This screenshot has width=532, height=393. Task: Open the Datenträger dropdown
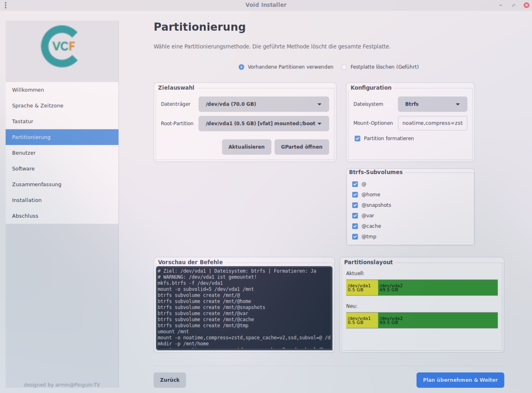[263, 104]
